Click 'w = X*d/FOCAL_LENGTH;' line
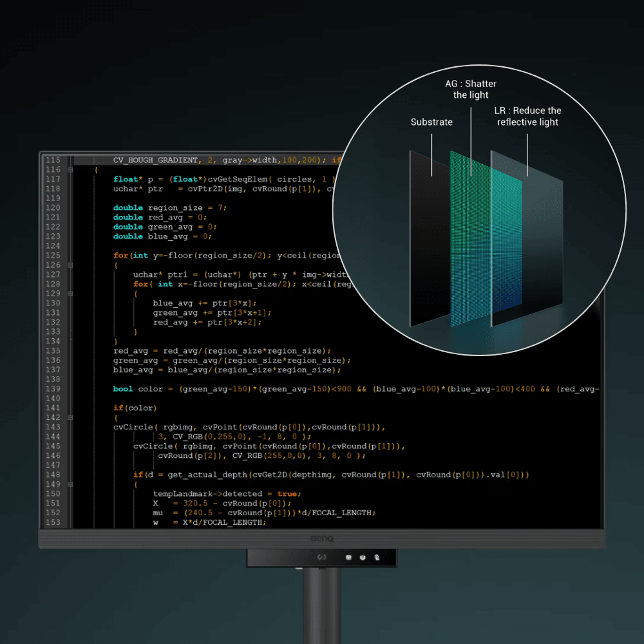 click(x=209, y=522)
